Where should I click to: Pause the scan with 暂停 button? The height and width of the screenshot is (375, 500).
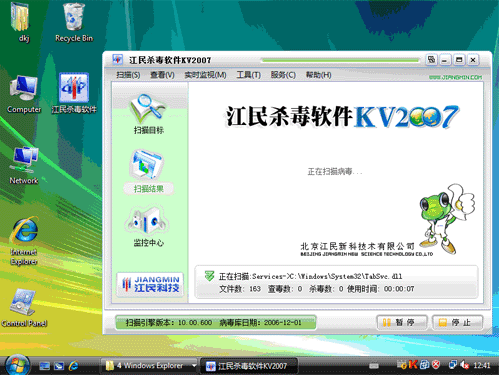point(402,322)
